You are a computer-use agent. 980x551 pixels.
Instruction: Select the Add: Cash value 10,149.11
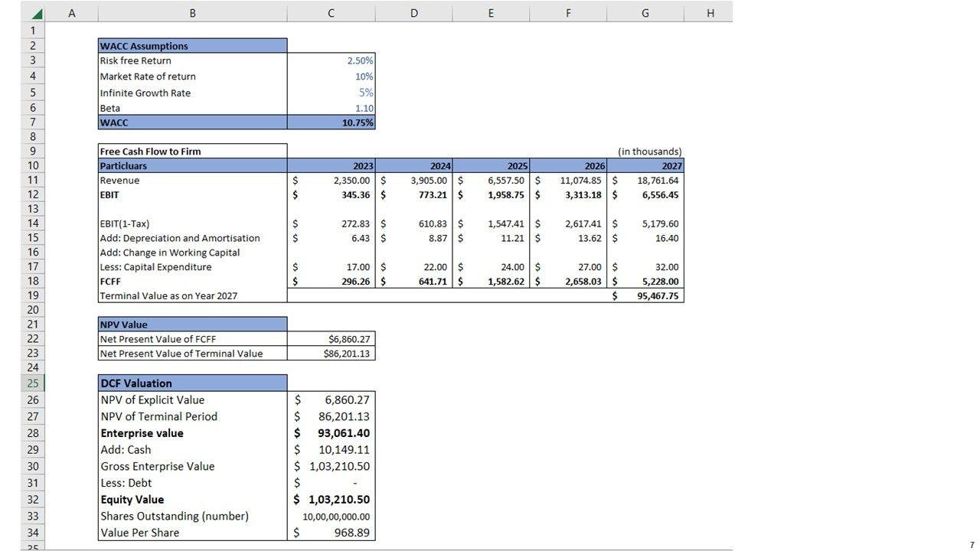pos(331,450)
